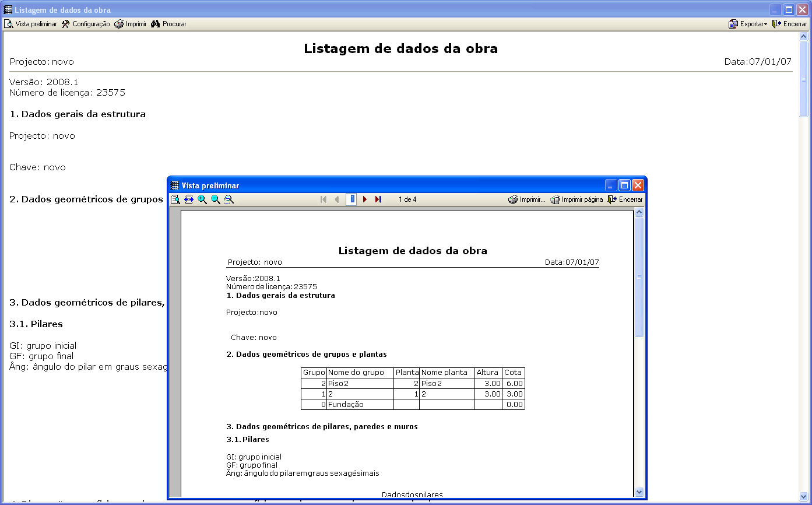Click Imprimir página in preview

577,199
